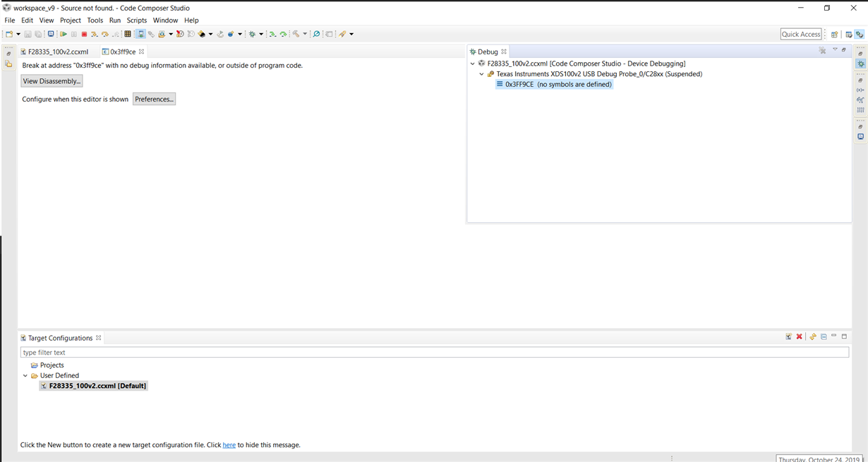The height and width of the screenshot is (462, 868).
Task: Click the 'here' link to hide message
Action: (x=229, y=445)
